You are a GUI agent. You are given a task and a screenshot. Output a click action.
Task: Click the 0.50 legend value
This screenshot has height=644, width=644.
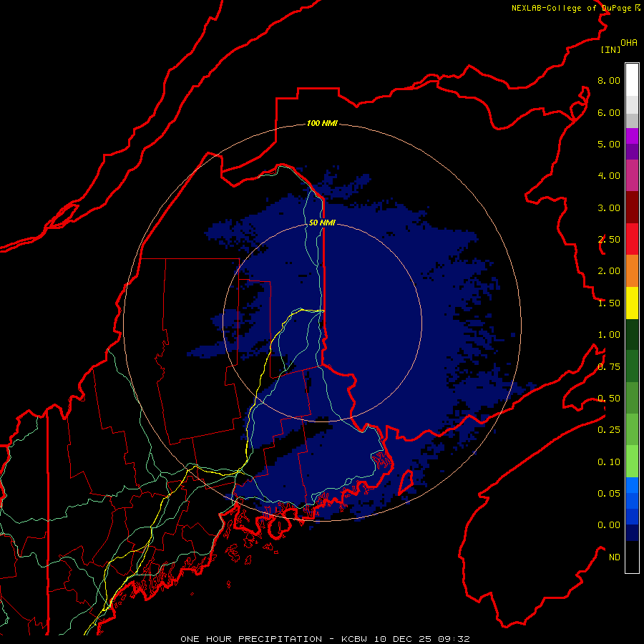tap(609, 399)
